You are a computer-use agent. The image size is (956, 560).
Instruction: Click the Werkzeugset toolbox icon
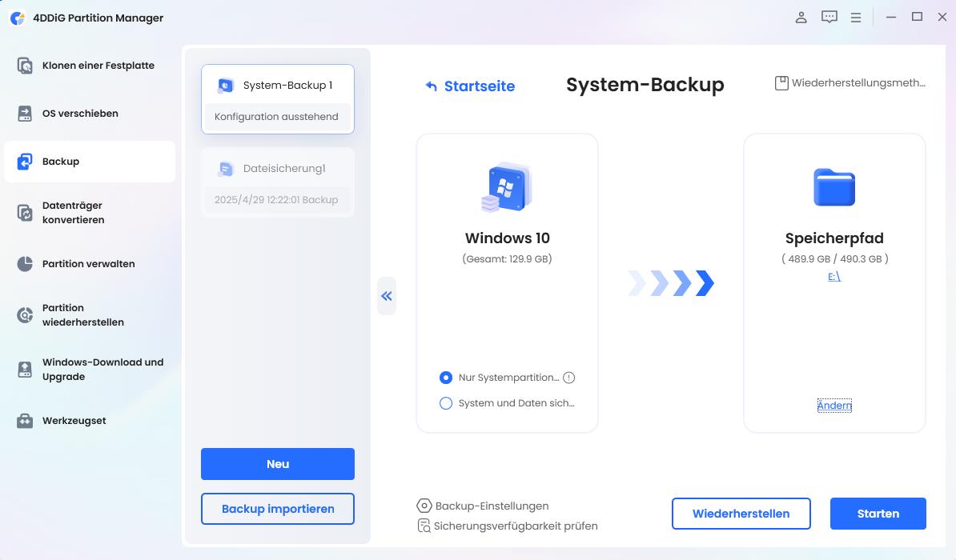(24, 421)
